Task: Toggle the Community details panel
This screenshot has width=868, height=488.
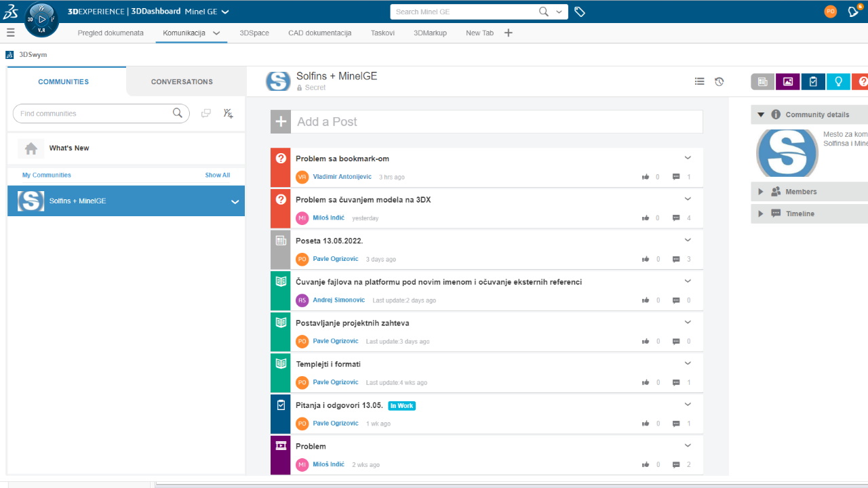Action: [x=760, y=114]
